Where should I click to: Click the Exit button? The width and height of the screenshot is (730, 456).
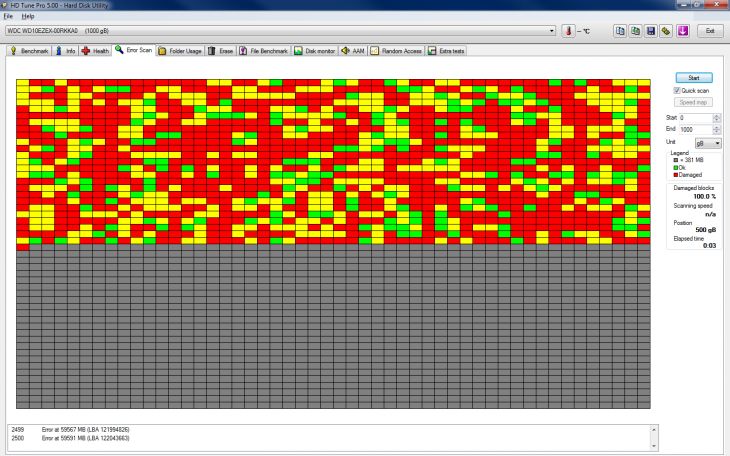(x=710, y=31)
